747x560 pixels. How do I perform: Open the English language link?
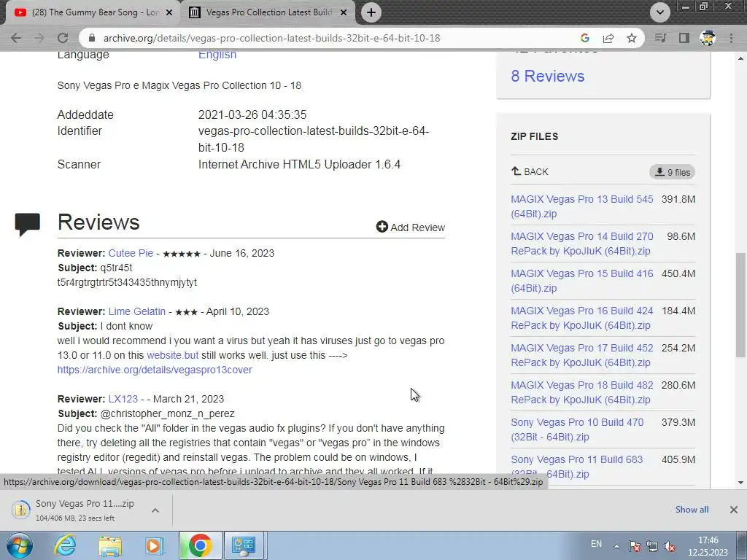tap(217, 55)
